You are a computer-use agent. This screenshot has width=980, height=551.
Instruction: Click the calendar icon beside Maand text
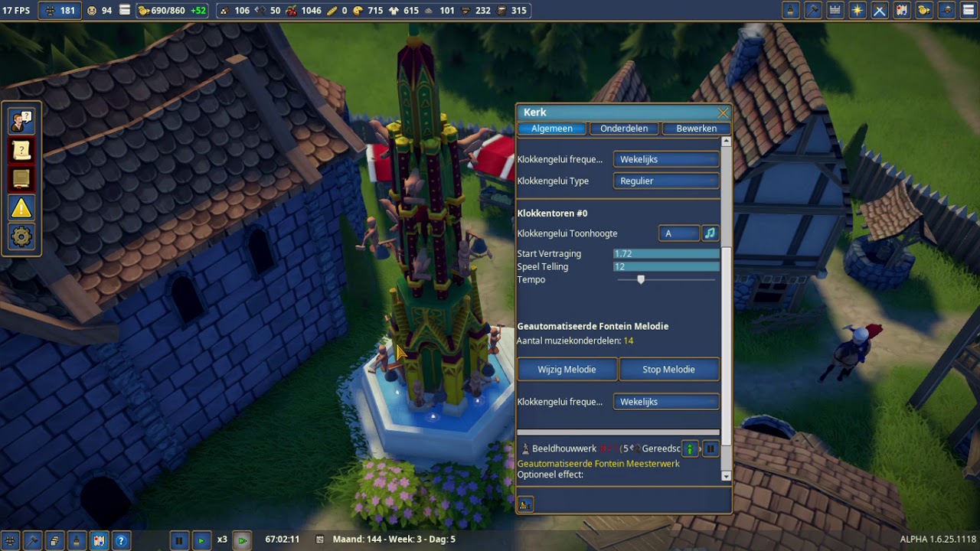click(x=320, y=540)
